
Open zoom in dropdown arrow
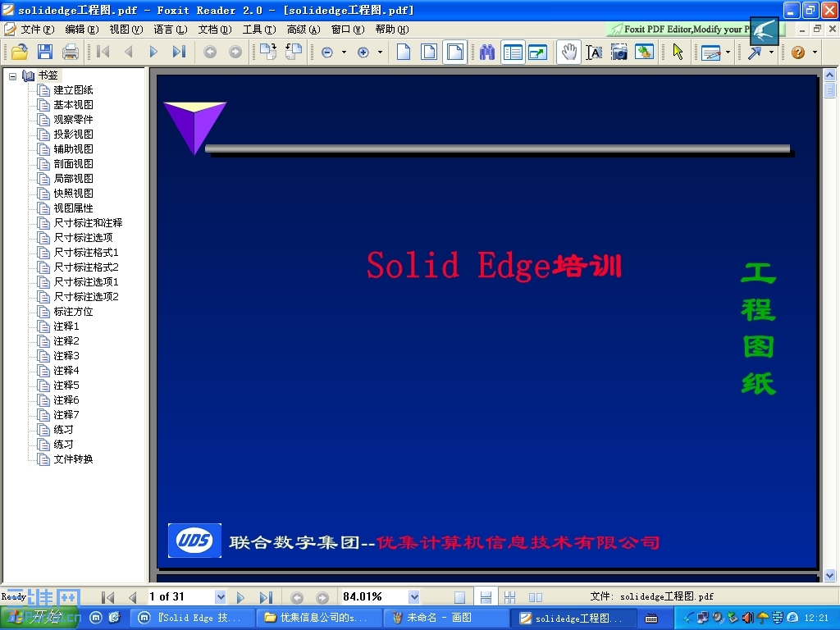tap(380, 52)
